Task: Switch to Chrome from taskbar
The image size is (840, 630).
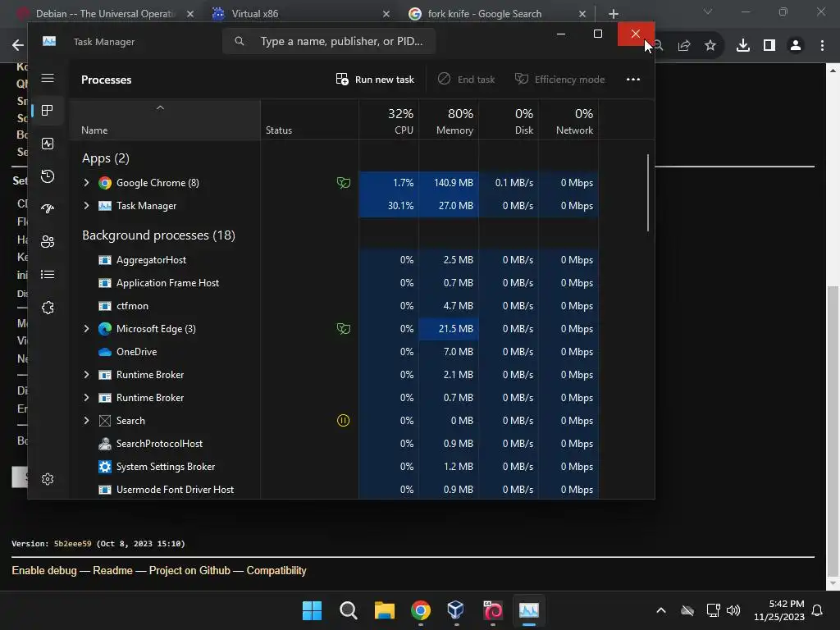Action: click(x=421, y=610)
